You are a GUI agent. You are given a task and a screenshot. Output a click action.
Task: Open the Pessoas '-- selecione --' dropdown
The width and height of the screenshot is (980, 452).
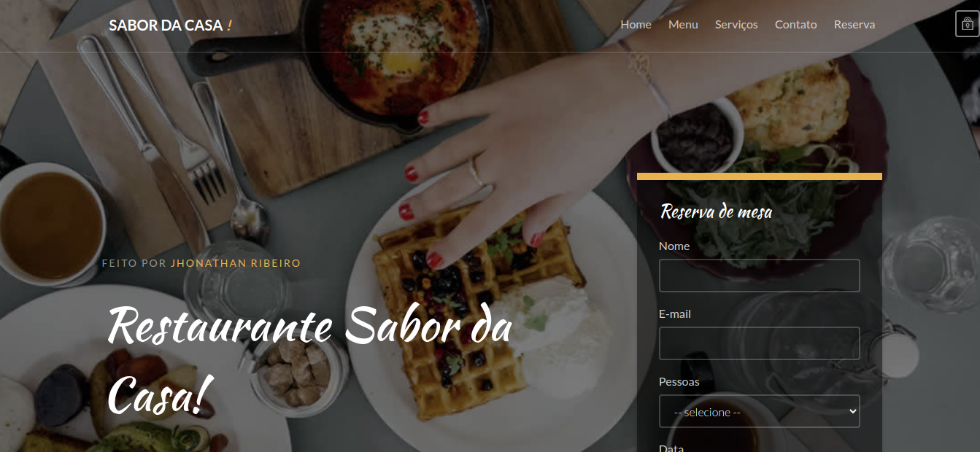click(x=759, y=411)
